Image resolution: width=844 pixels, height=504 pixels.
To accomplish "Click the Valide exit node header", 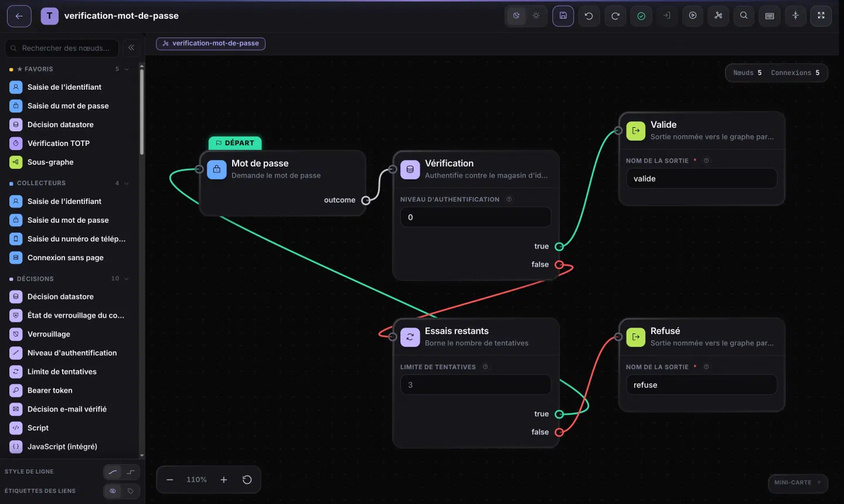I will pyautogui.click(x=702, y=130).
